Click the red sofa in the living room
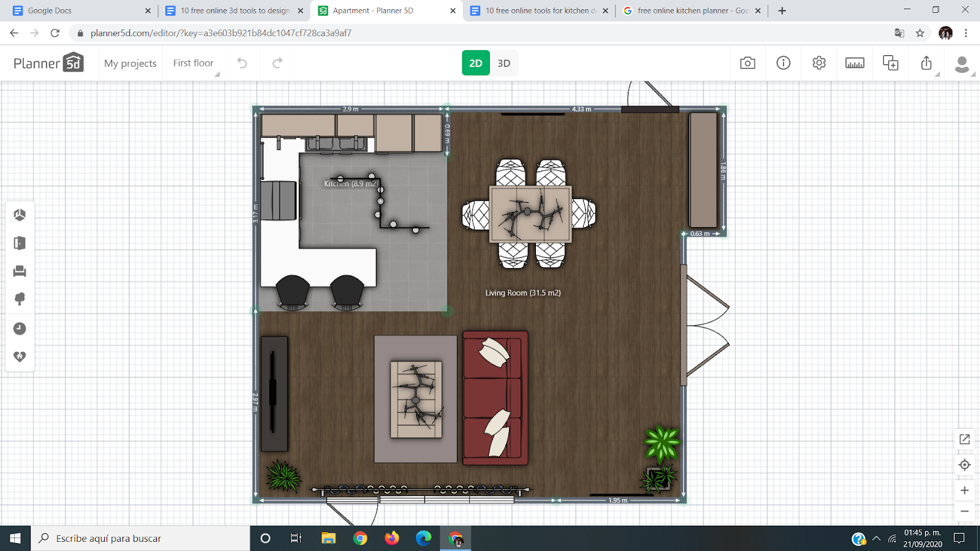 (495, 398)
